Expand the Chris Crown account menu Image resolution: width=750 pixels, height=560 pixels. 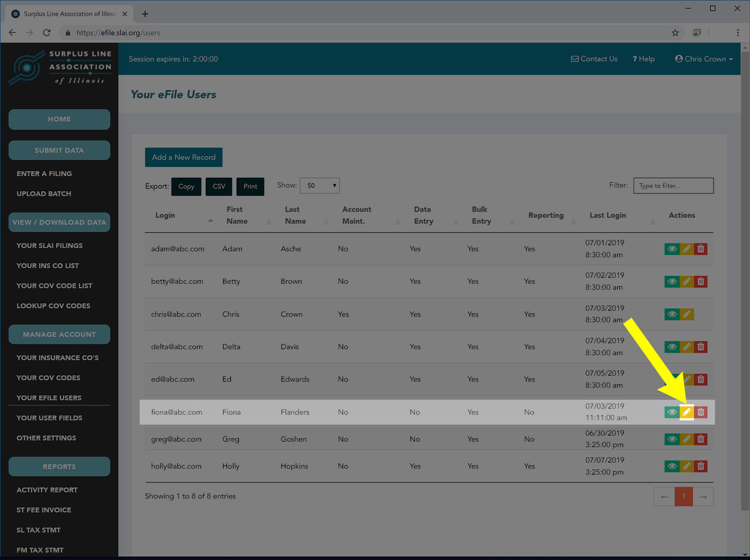703,58
